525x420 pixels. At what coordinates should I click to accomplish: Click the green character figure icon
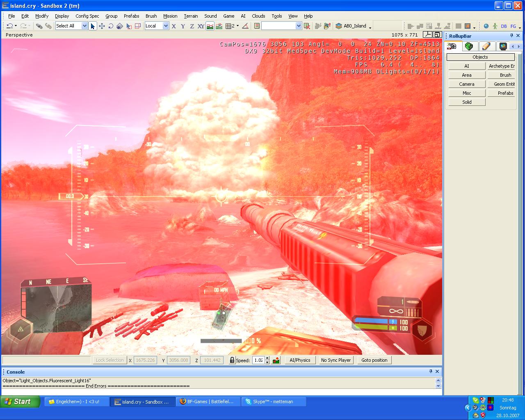(x=495, y=26)
